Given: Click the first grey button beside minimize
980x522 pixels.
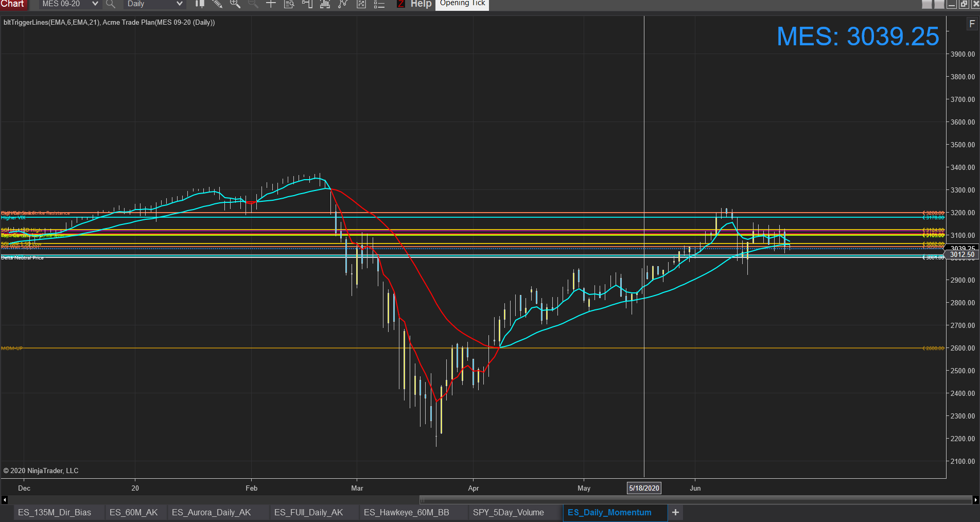Looking at the screenshot, I should click(x=926, y=4).
